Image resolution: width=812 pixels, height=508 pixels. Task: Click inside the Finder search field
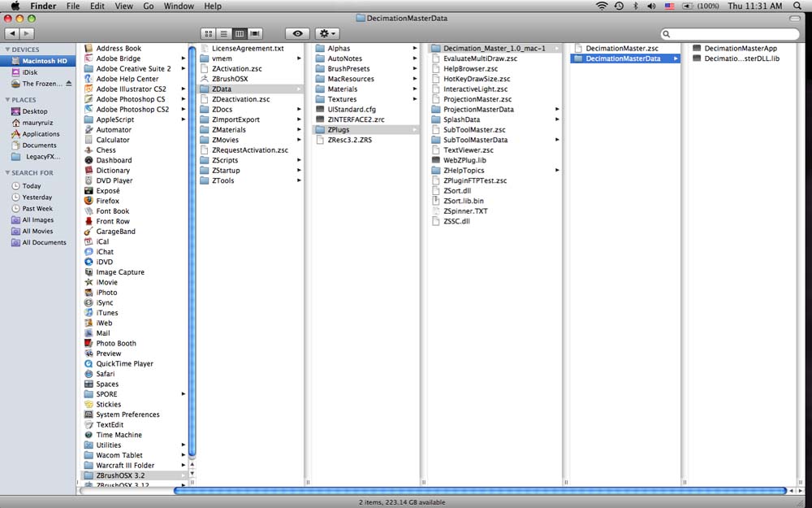730,33
